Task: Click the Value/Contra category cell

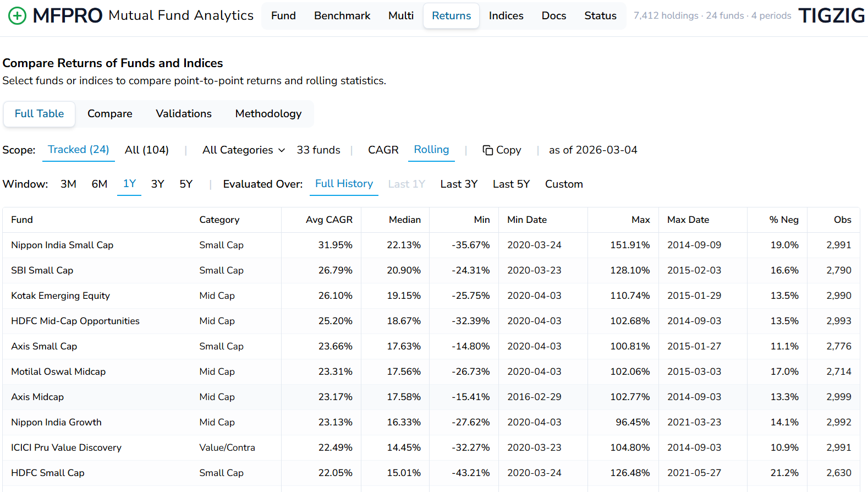Action: pyautogui.click(x=227, y=447)
